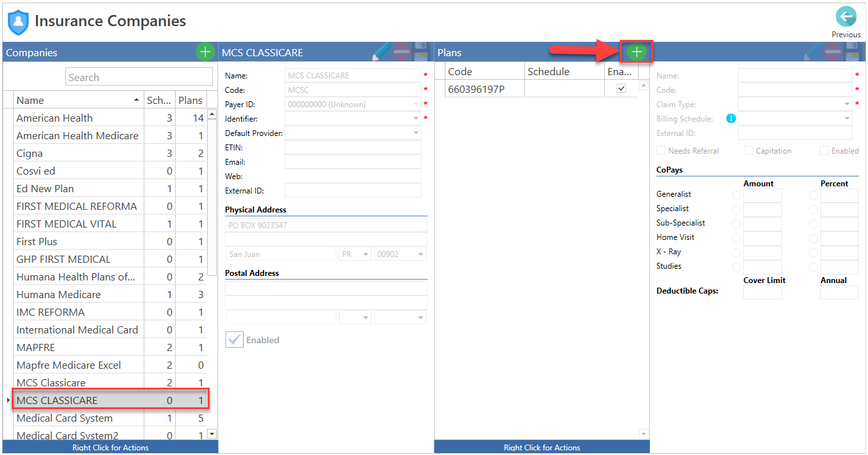Select Home Visit Percent radio button
The width and height of the screenshot is (868, 455).
(813, 238)
